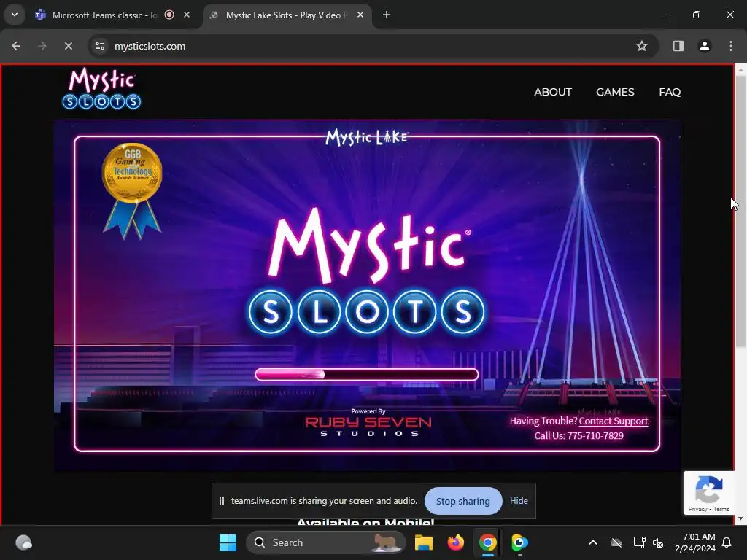Click the reCAPTCHA badge

[709, 492]
